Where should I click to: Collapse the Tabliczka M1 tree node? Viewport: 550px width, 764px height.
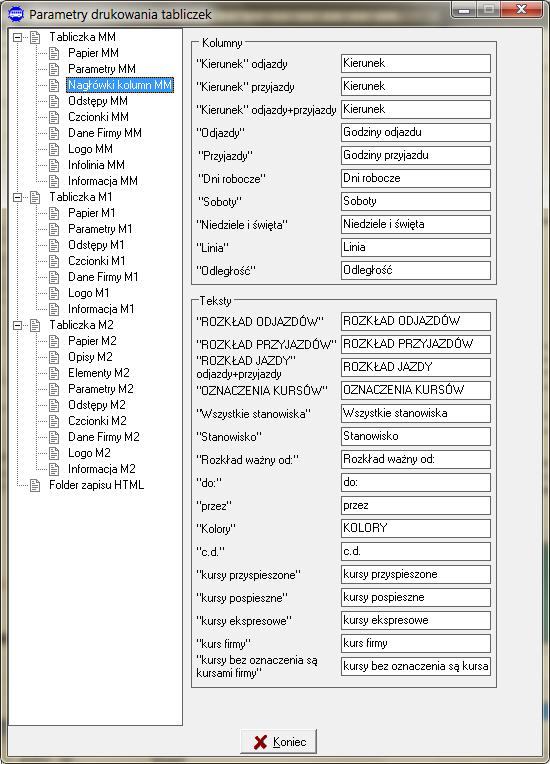18,197
